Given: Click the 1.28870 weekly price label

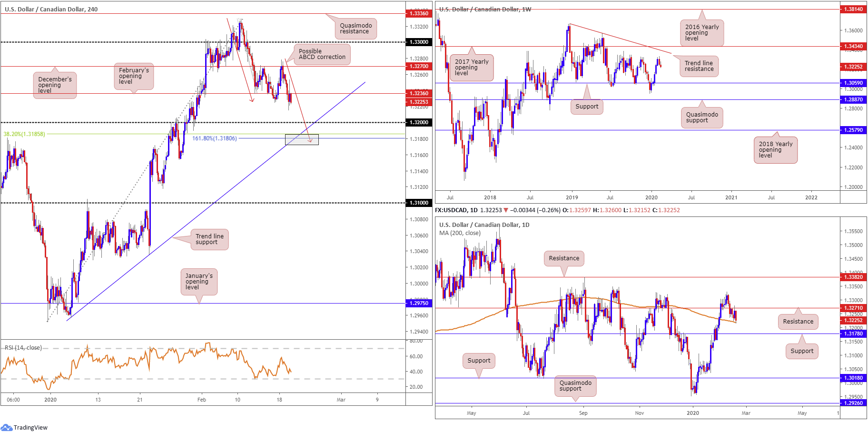Looking at the screenshot, I should [x=853, y=99].
